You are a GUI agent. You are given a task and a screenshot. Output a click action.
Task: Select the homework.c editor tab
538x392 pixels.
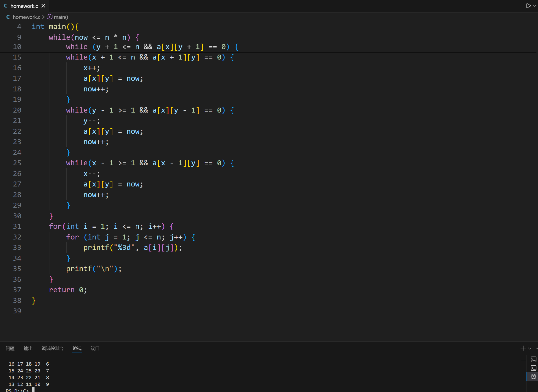coord(24,6)
